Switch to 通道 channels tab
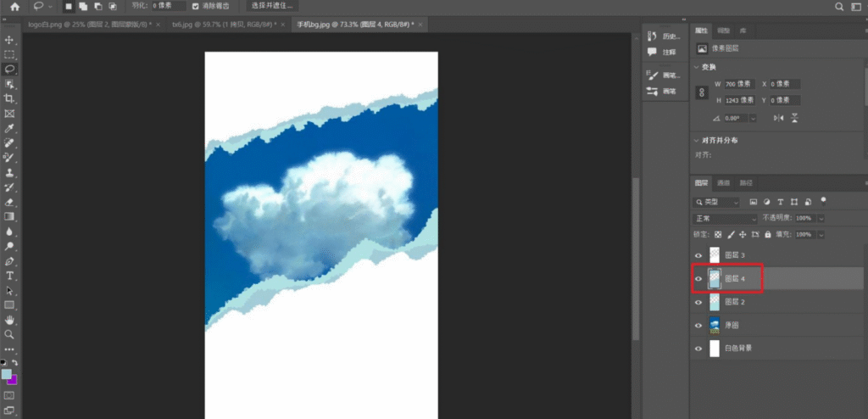The image size is (868, 419). click(x=724, y=183)
